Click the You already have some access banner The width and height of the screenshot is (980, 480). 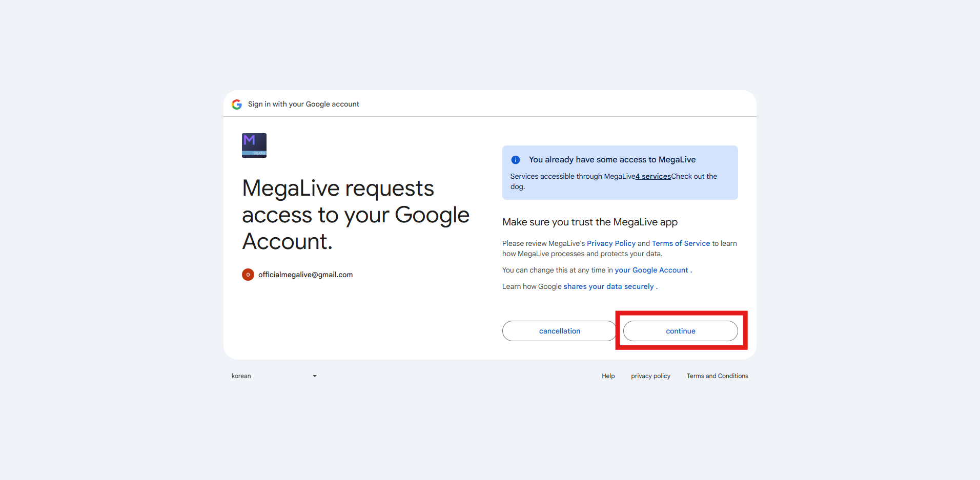click(x=620, y=173)
